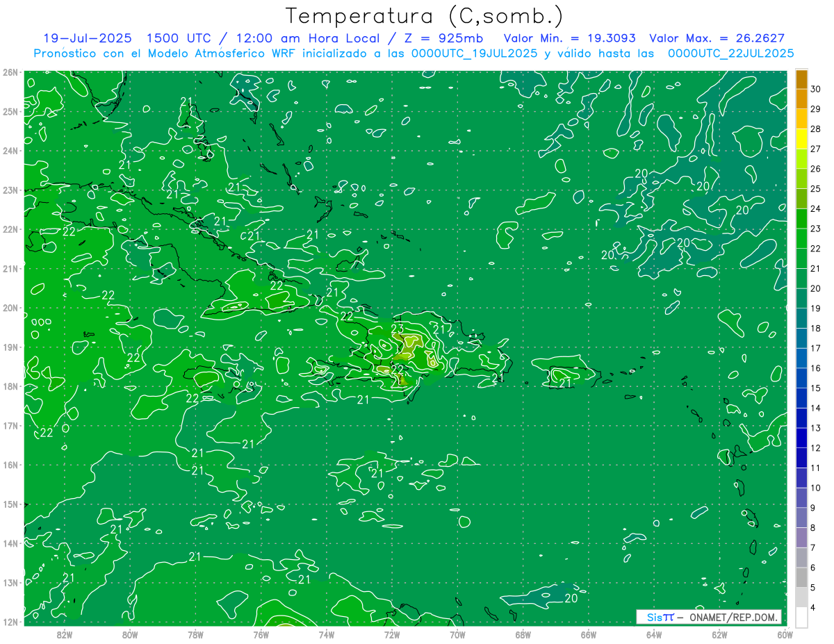Click the 82W longitude axis label

click(x=65, y=634)
